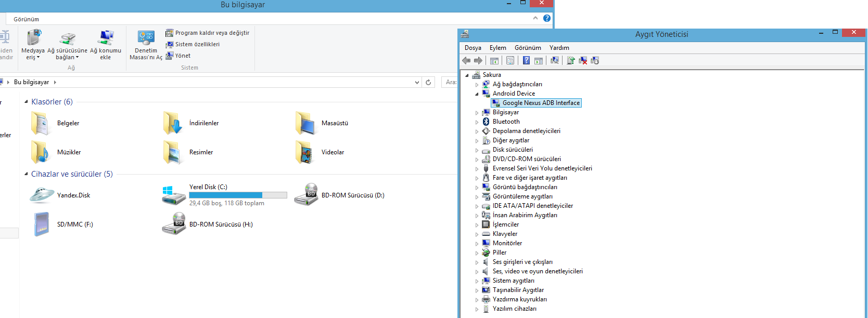Expand Disk sürücüleri tree node
This screenshot has width=868, height=318.
(477, 150)
